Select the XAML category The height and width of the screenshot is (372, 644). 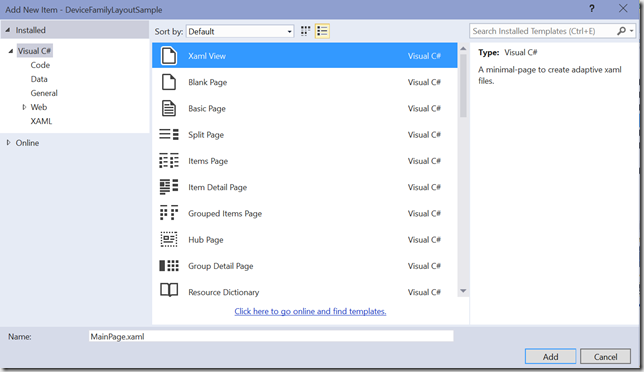click(x=41, y=121)
